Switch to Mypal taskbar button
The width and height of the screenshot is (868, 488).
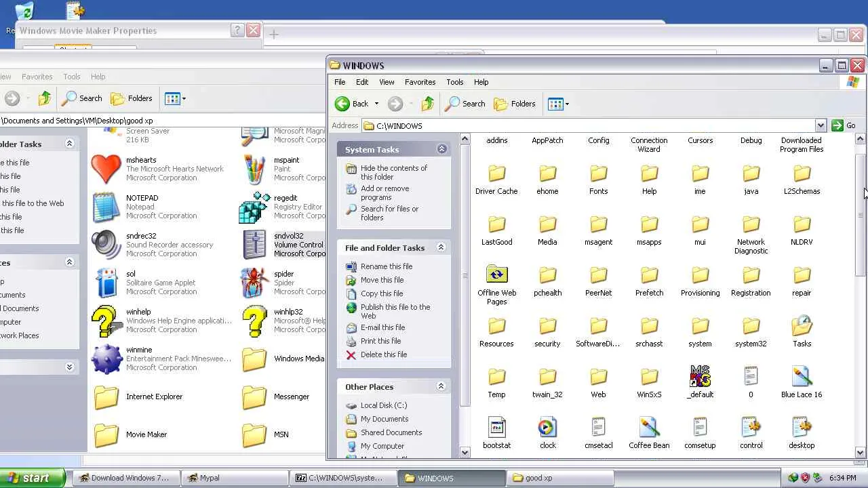234,478
